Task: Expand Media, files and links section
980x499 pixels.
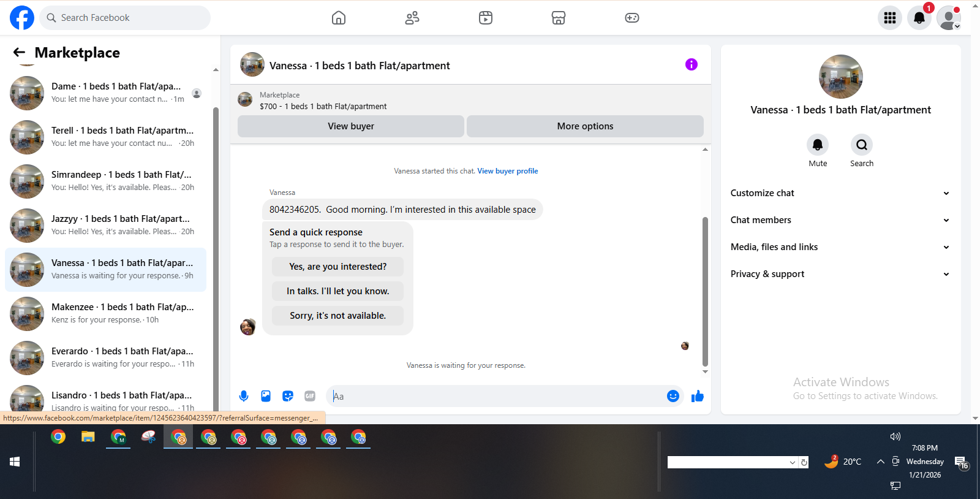Action: (x=840, y=247)
